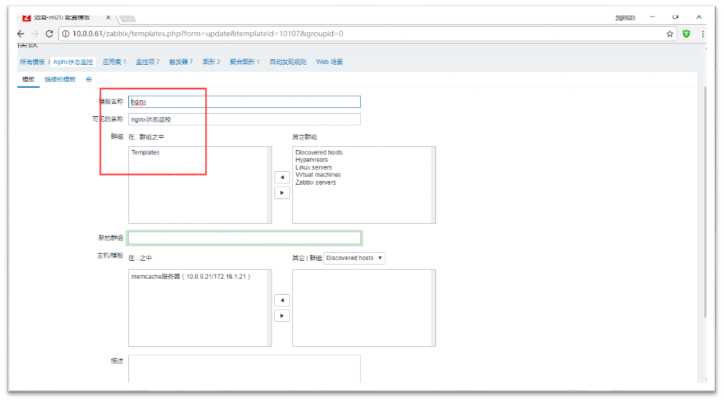
Task: Click the template name field containing nginx
Action: click(244, 102)
